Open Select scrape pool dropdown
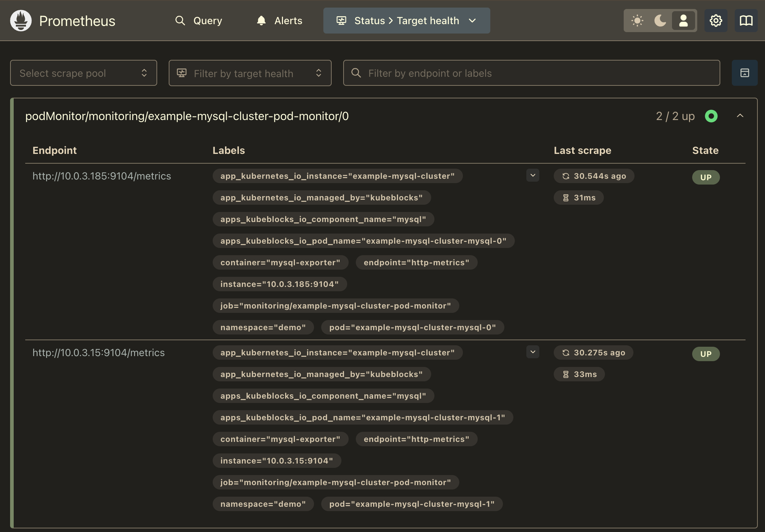 [84, 73]
